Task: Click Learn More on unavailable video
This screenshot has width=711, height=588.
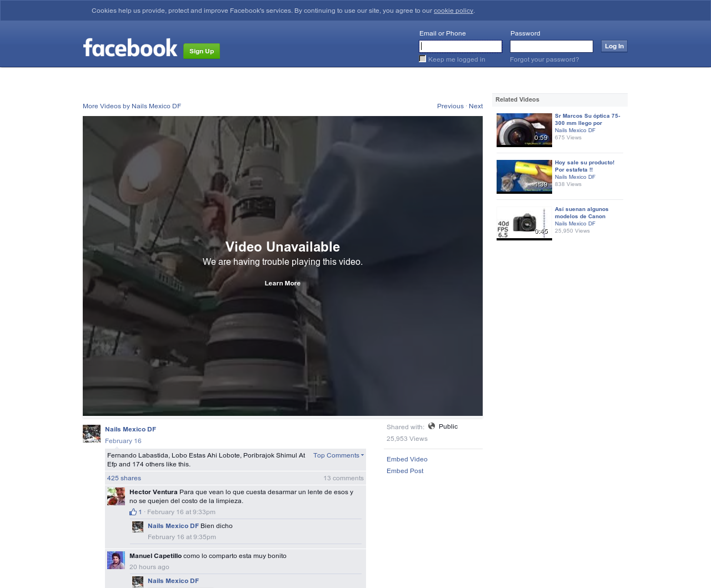Action: point(283,283)
